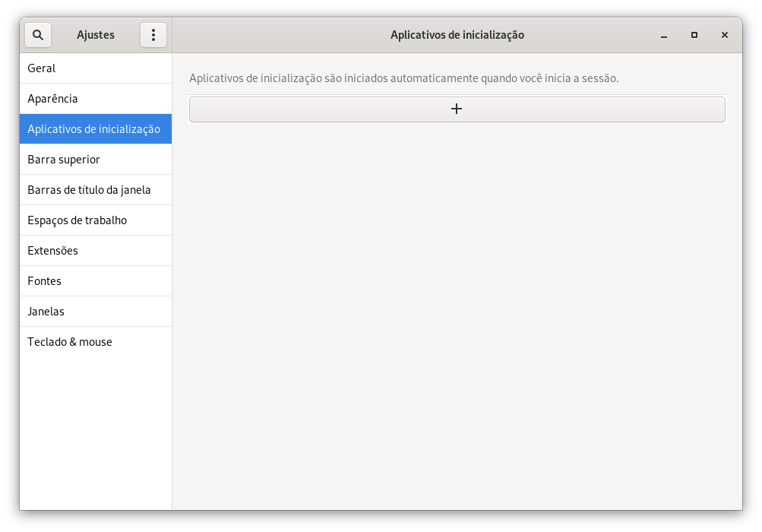Switch to Espaços de trabalho
This screenshot has height=532, width=762.
[x=96, y=220]
